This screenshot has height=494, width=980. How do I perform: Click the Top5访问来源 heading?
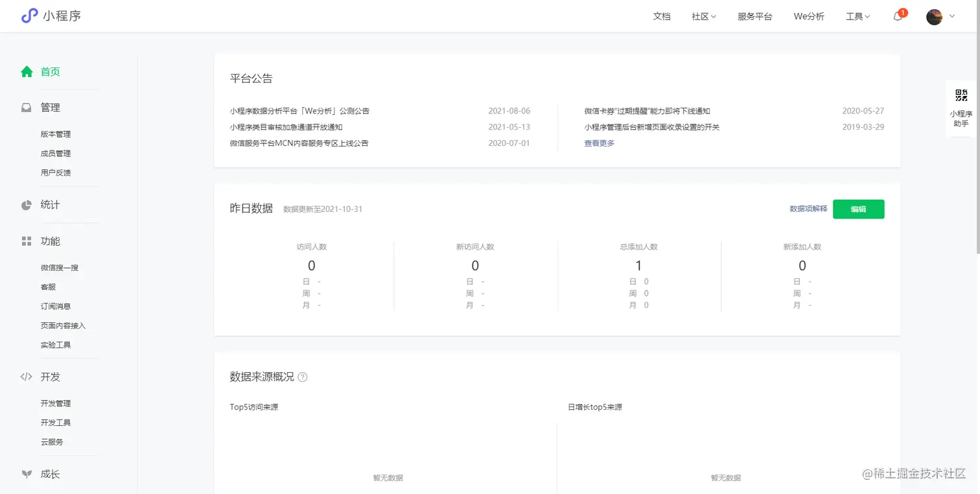254,407
